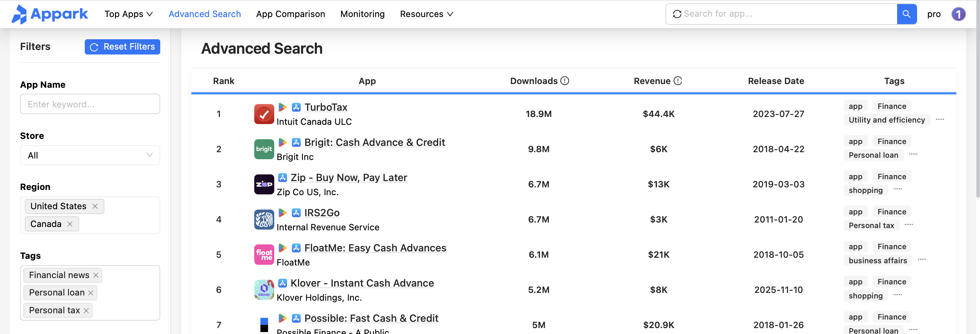
Task: Open the Monitoring page
Action: [x=362, y=14]
